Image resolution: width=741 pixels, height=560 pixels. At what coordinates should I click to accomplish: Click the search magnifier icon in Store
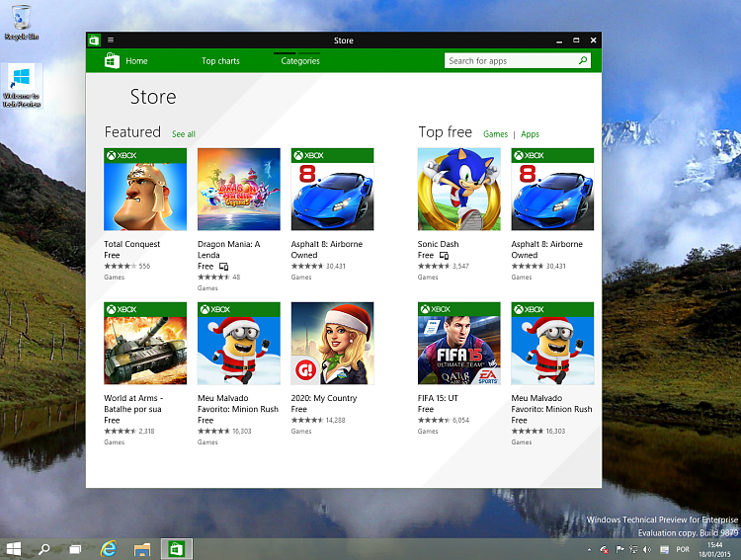point(583,60)
